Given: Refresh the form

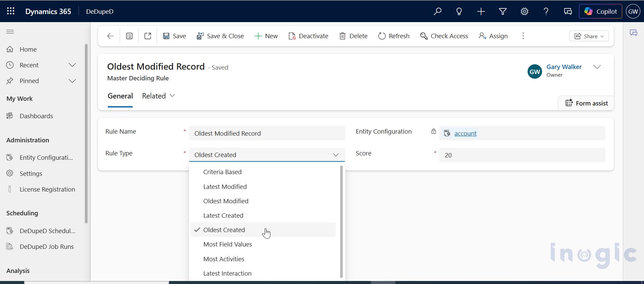Looking at the screenshot, I should point(394,36).
